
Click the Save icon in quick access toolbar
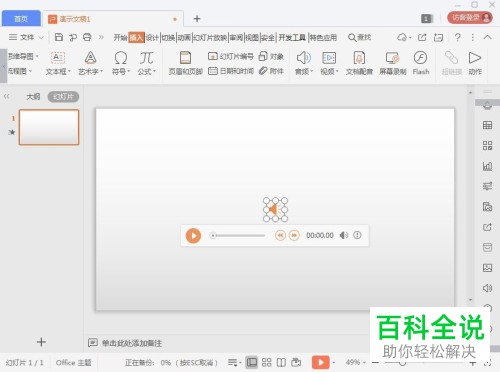[x=59, y=37]
